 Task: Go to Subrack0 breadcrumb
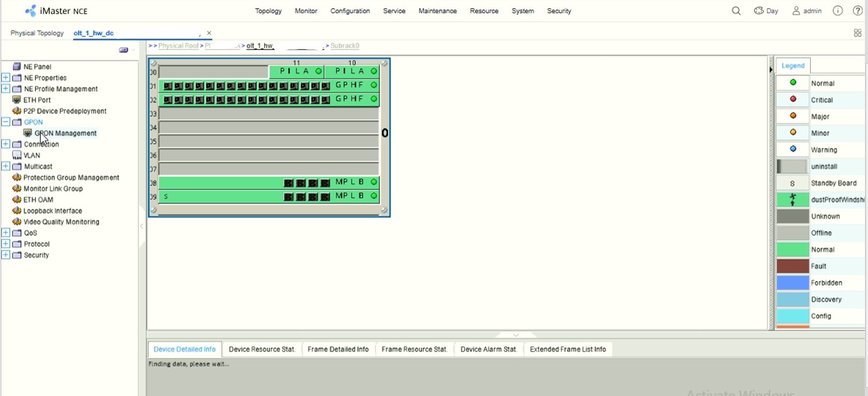pyautogui.click(x=345, y=46)
